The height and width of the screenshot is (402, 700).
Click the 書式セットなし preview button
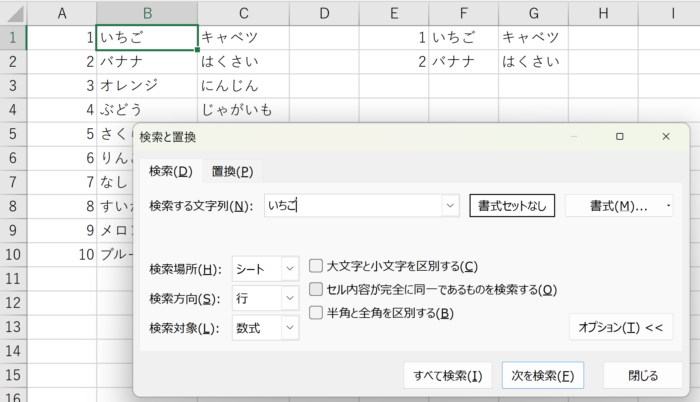[x=512, y=206]
